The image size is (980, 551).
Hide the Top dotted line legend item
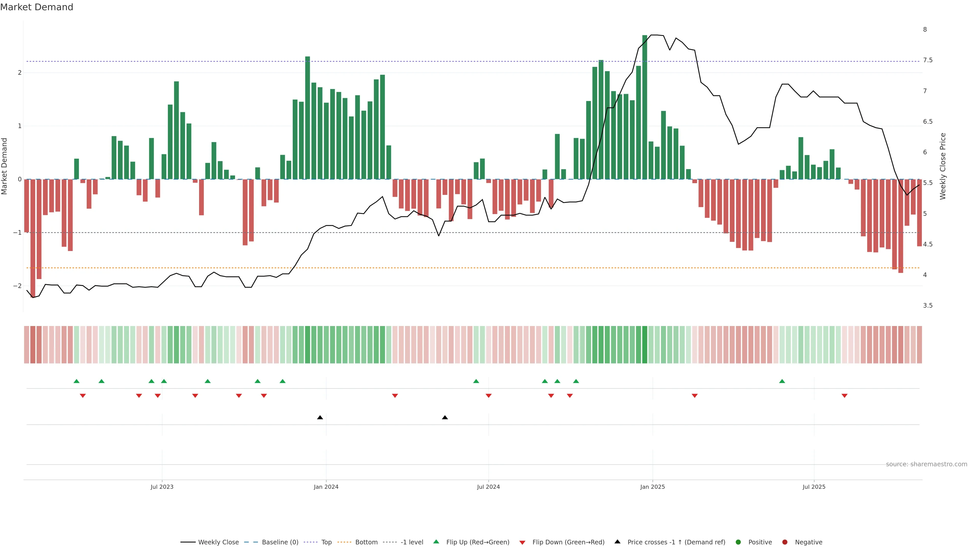(x=326, y=542)
